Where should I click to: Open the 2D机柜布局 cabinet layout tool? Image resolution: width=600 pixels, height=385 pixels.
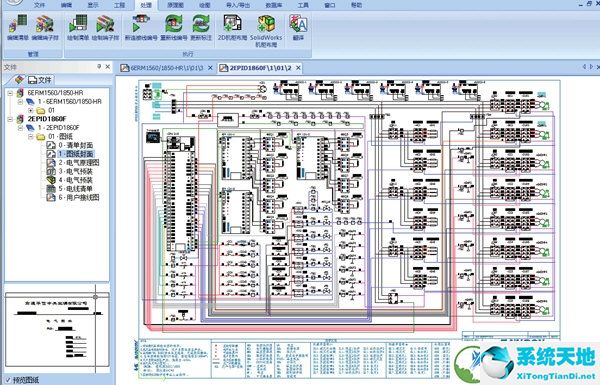[232, 27]
